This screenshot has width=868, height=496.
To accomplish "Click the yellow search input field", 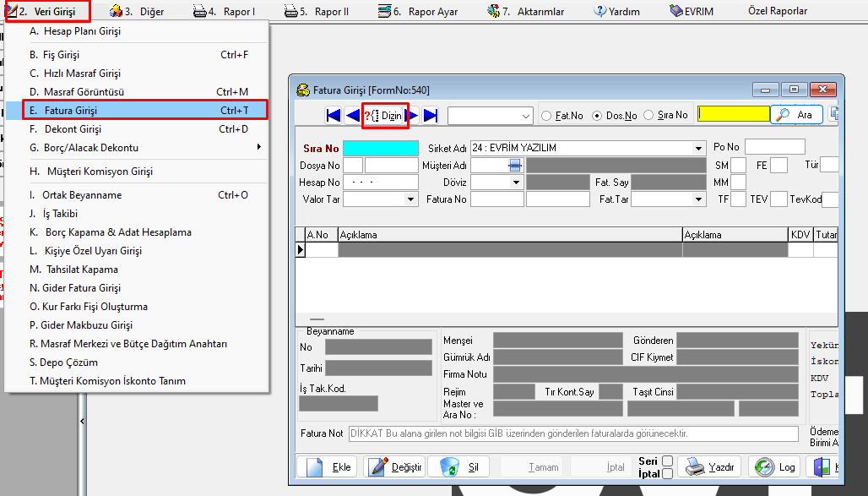I will 734,114.
